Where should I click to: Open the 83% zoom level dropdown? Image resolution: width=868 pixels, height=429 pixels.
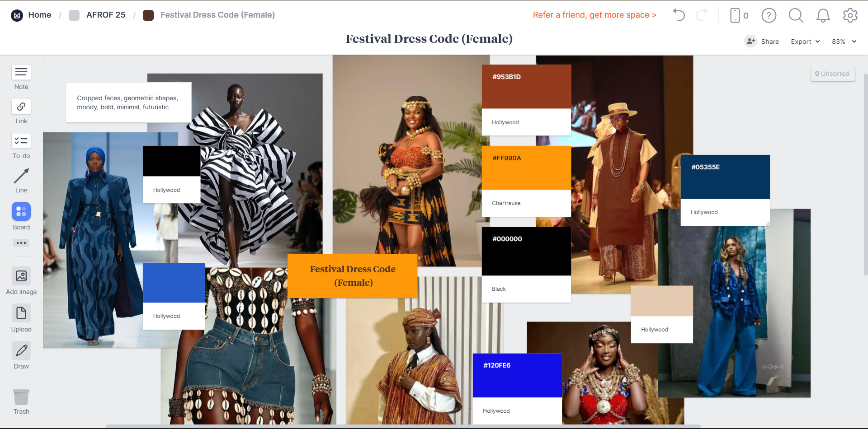point(844,42)
